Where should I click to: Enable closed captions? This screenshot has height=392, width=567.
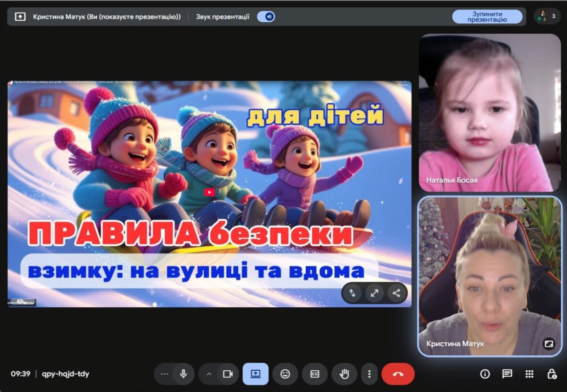click(315, 374)
